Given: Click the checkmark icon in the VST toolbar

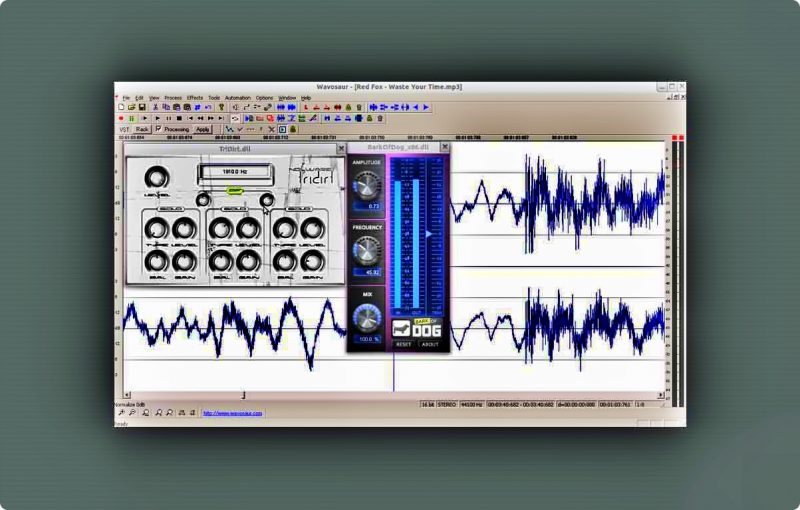Looking at the screenshot, I should (240, 130).
